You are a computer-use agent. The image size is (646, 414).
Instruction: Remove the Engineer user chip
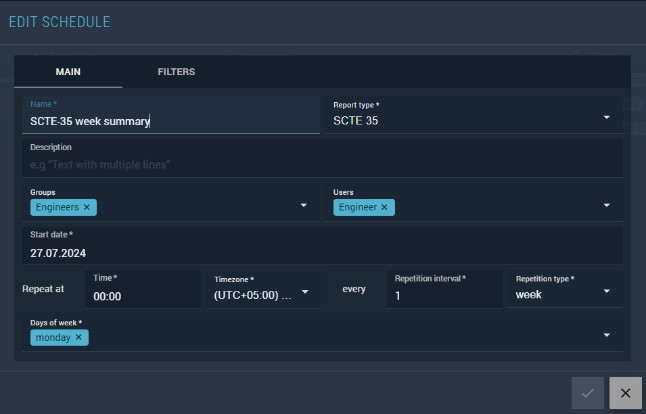tap(384, 207)
